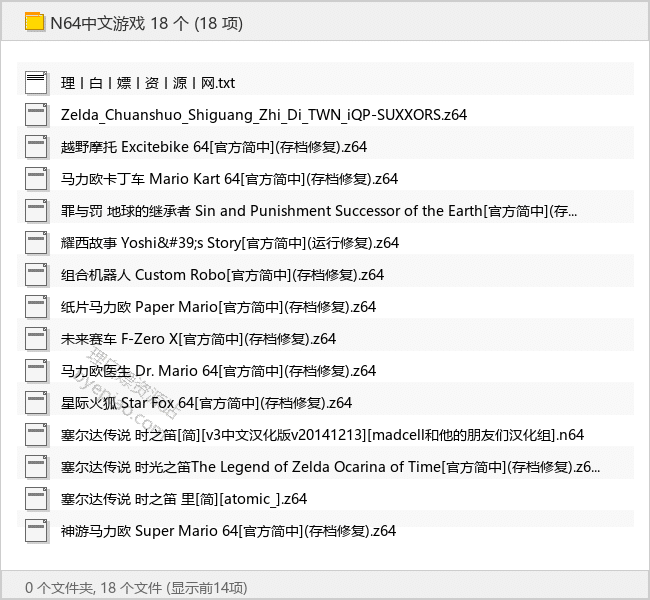Click file icon beside Ocarina of Time
The image size is (650, 600).
tap(36, 467)
